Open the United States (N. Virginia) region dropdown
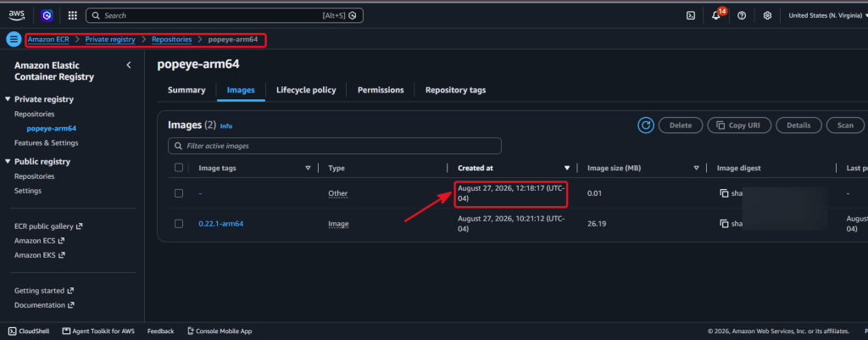 click(x=828, y=15)
